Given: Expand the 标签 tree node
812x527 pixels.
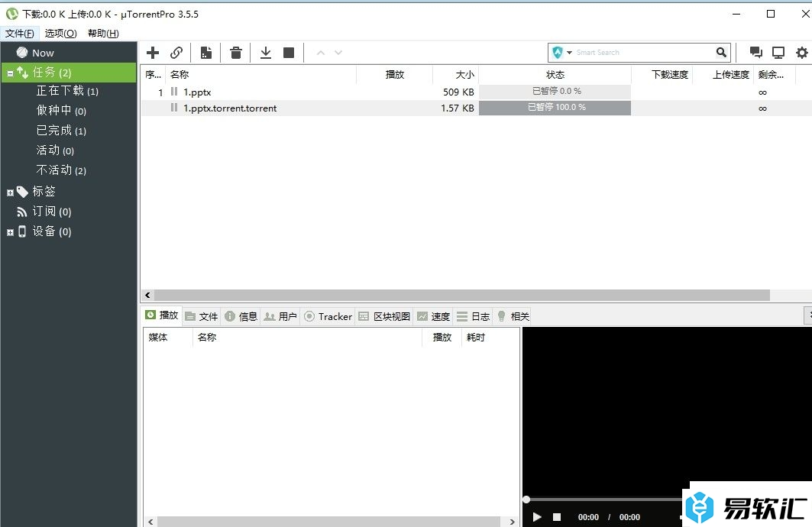Looking at the screenshot, I should coord(10,192).
